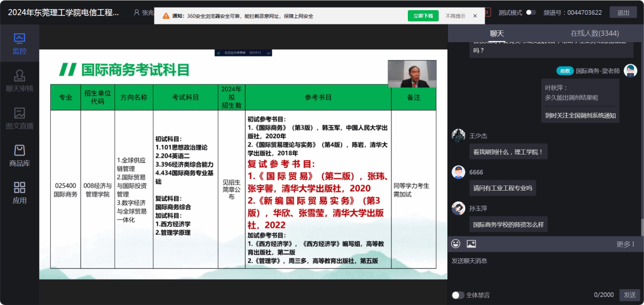Click the 发送 send button
The width and height of the screenshot is (644, 305).
(629, 295)
